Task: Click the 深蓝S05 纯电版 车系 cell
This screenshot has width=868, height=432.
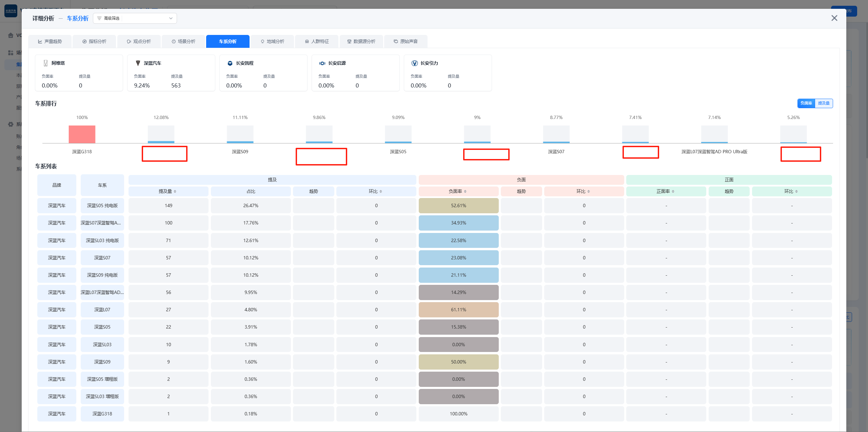Action: (102, 205)
